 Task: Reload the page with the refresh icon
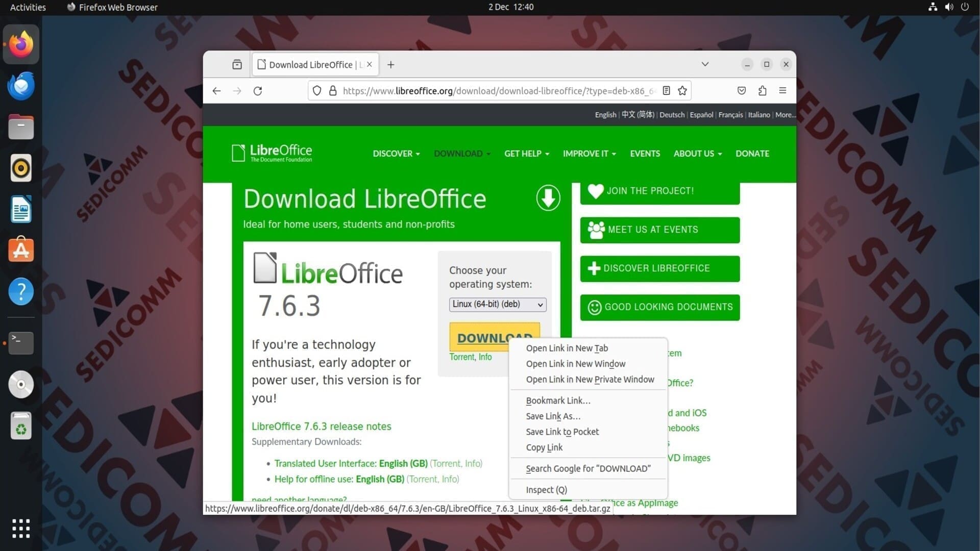258,91
